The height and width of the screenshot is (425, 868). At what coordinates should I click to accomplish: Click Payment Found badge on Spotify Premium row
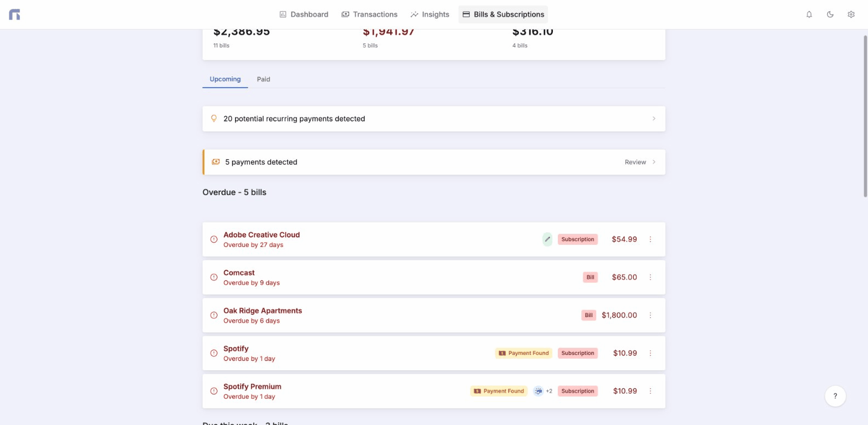click(499, 391)
